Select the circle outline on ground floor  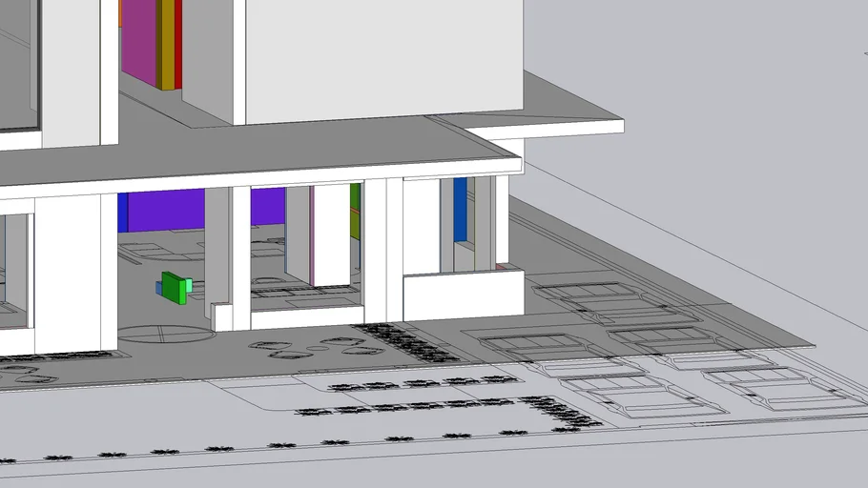[x=164, y=334]
